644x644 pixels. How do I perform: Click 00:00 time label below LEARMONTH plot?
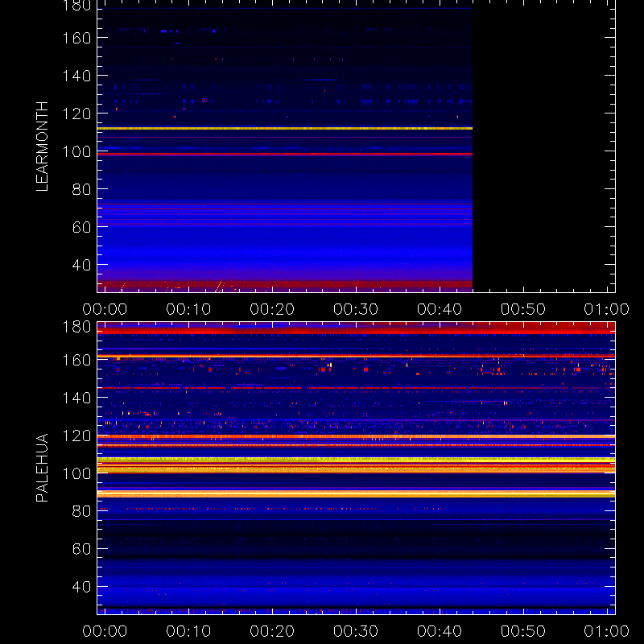pos(105,309)
